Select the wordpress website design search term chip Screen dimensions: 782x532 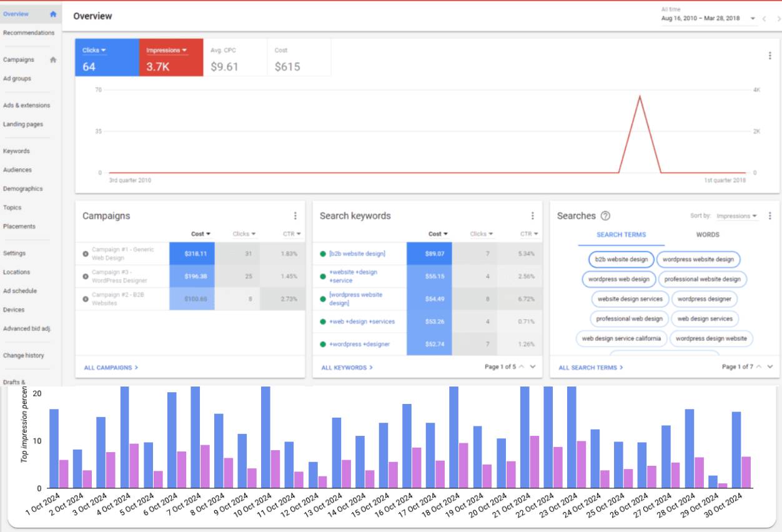tap(698, 259)
